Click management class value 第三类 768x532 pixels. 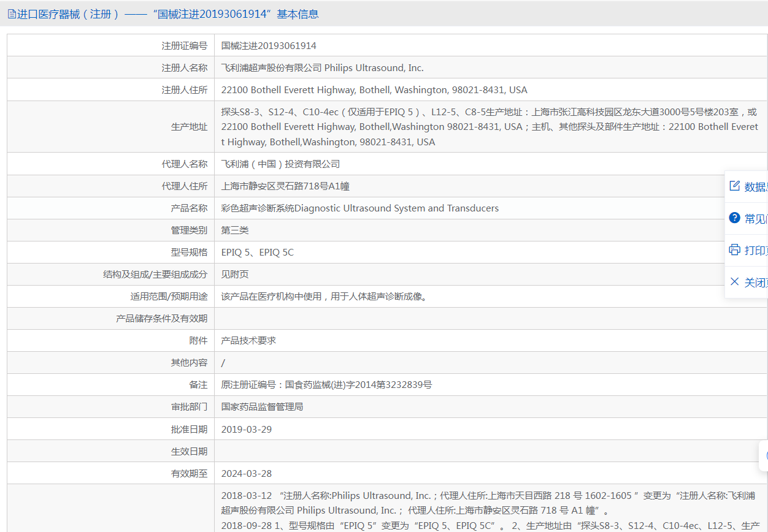click(x=235, y=230)
